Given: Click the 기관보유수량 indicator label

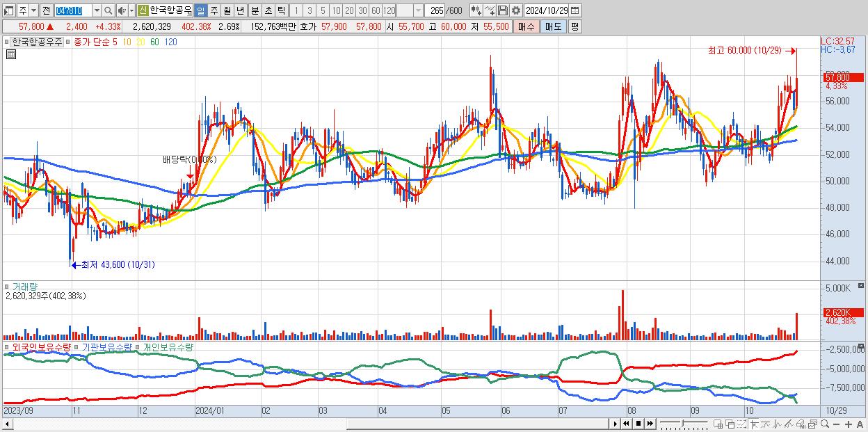Looking at the screenshot, I should (106, 346).
